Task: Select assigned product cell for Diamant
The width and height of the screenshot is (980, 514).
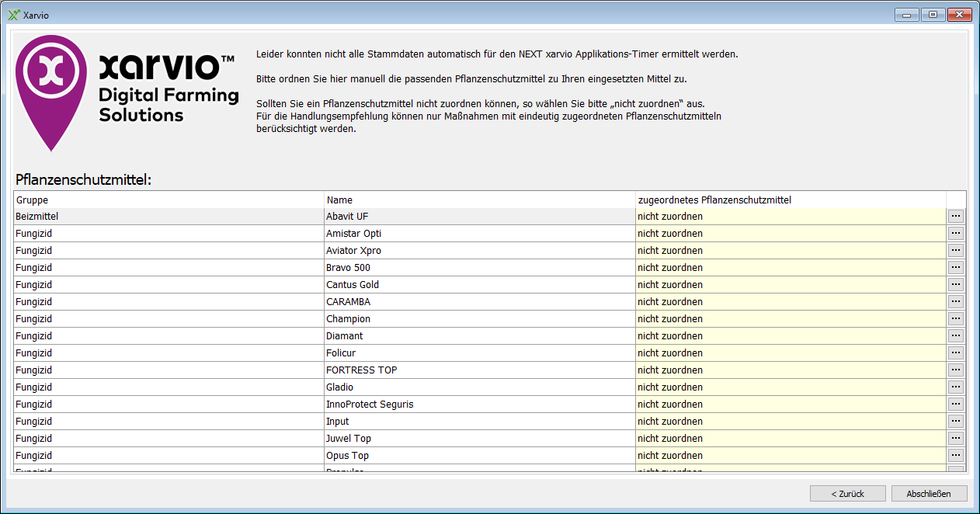Action: click(x=790, y=336)
